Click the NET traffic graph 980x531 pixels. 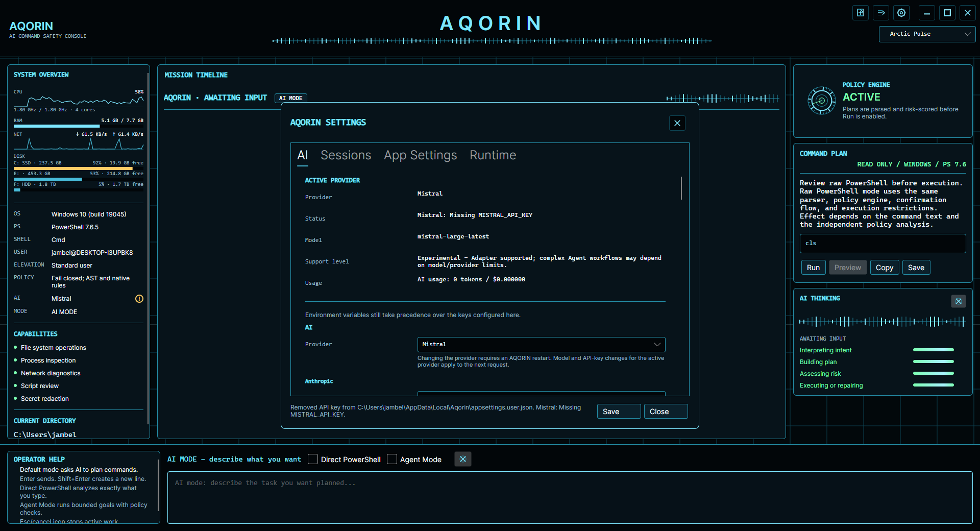point(79,143)
